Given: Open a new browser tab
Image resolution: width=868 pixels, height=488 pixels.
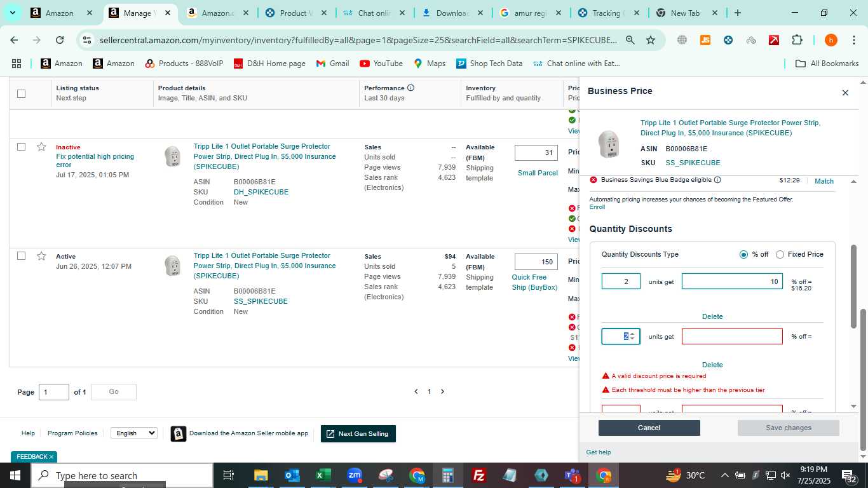Looking at the screenshot, I should (738, 13).
